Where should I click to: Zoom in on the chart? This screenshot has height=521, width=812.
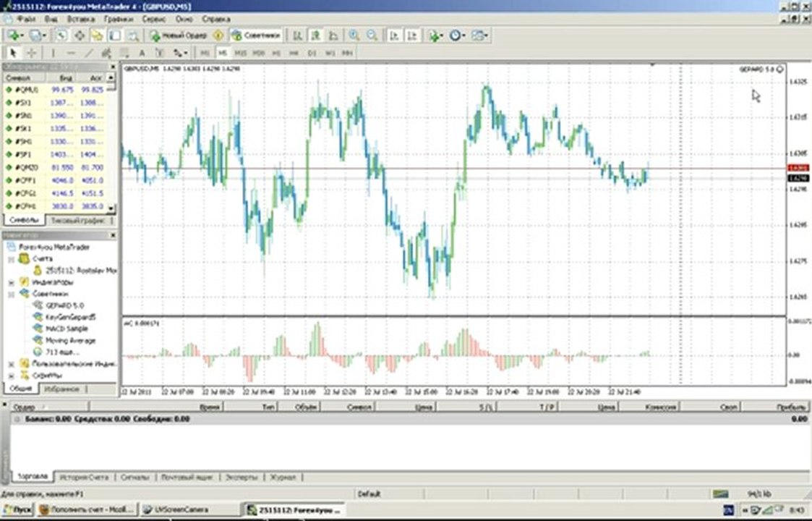354,35
